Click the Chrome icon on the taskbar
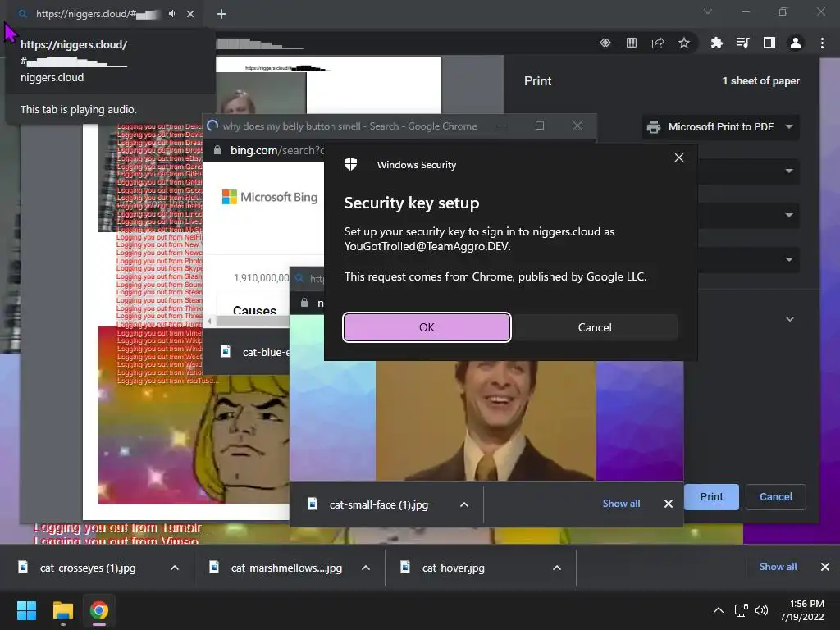840x630 pixels. pos(99,610)
